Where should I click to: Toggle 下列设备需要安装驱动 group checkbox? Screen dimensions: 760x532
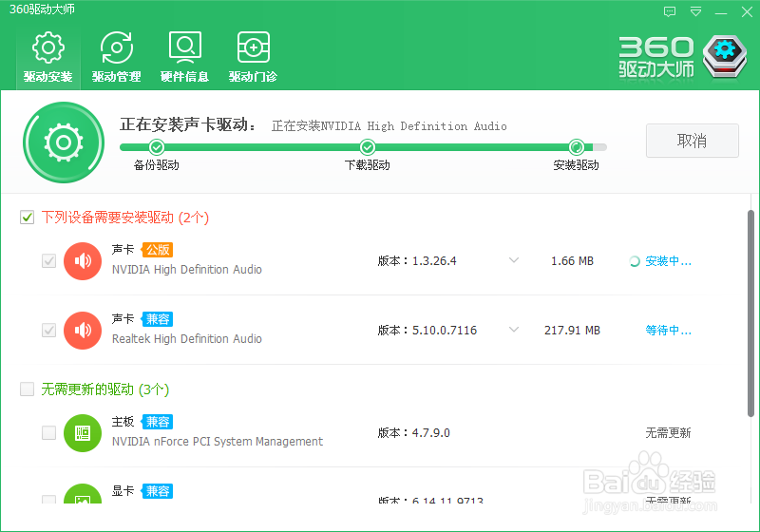(x=28, y=217)
